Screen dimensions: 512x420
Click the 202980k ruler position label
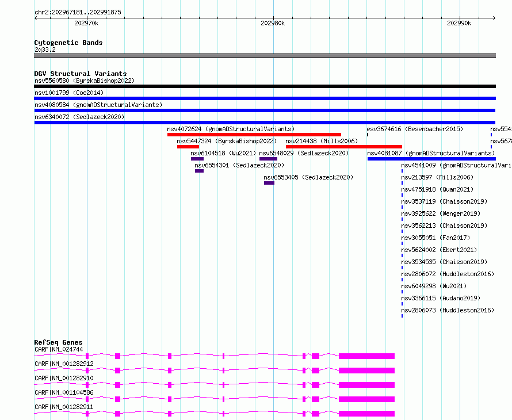[x=273, y=23]
